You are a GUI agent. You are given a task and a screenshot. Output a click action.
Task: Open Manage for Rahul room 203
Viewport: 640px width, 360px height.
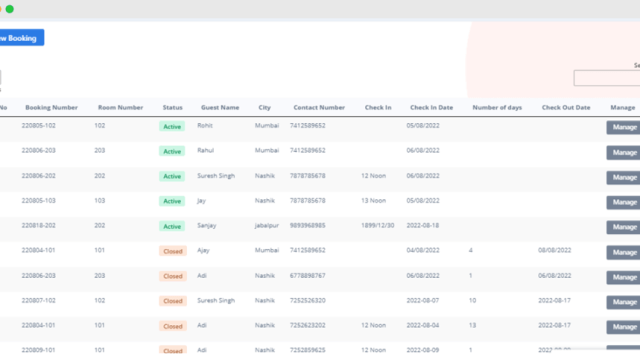click(x=623, y=153)
